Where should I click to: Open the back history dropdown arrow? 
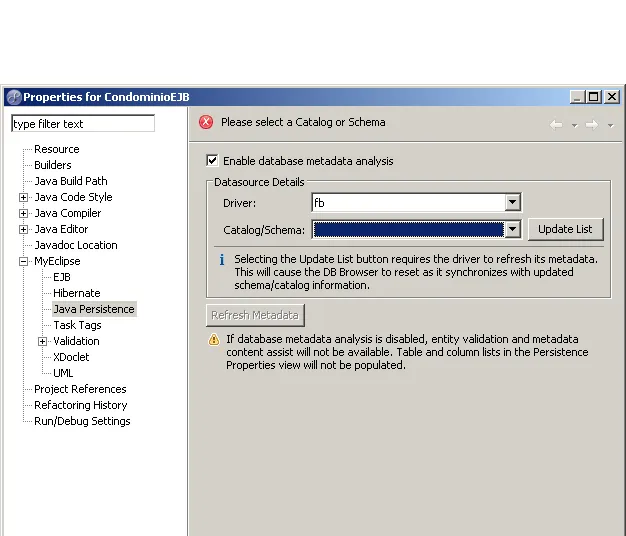pyautogui.click(x=574, y=126)
